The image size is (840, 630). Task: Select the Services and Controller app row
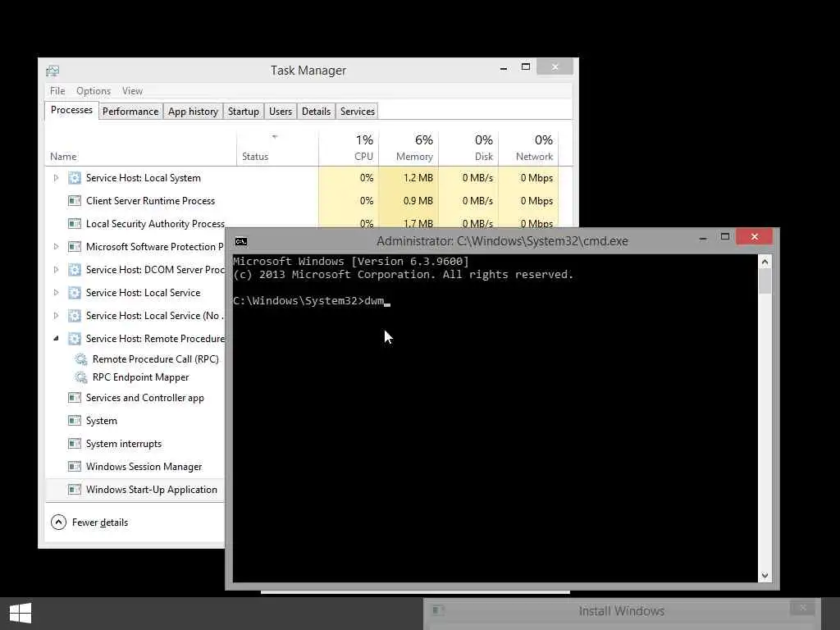(x=135, y=398)
